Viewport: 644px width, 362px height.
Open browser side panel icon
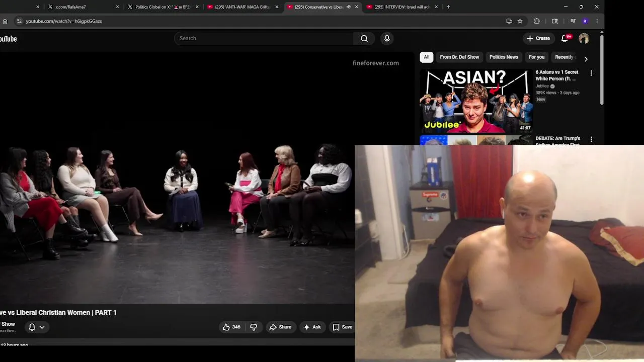(555, 21)
